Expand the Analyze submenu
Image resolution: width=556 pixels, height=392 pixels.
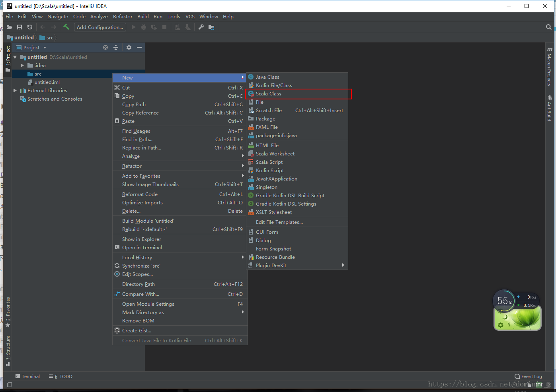pyautogui.click(x=180, y=156)
